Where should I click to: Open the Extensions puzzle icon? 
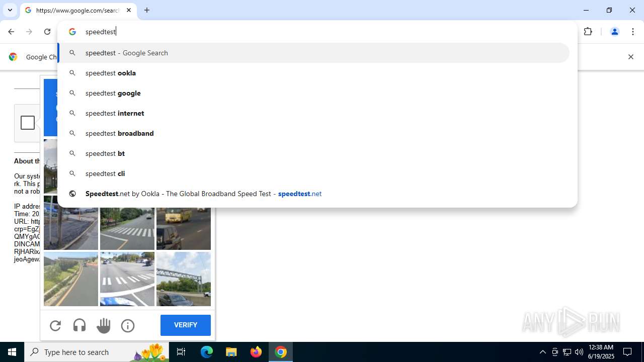588,32
